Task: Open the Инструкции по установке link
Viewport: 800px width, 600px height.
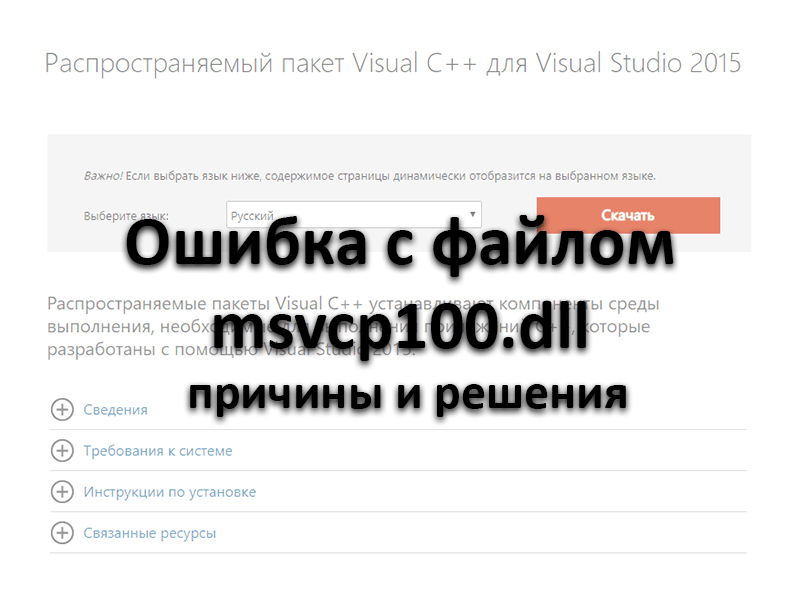Action: point(169,492)
